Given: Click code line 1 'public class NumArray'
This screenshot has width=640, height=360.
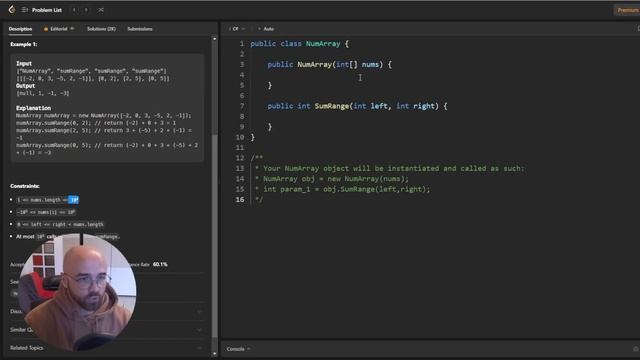Looking at the screenshot, I should 300,44.
